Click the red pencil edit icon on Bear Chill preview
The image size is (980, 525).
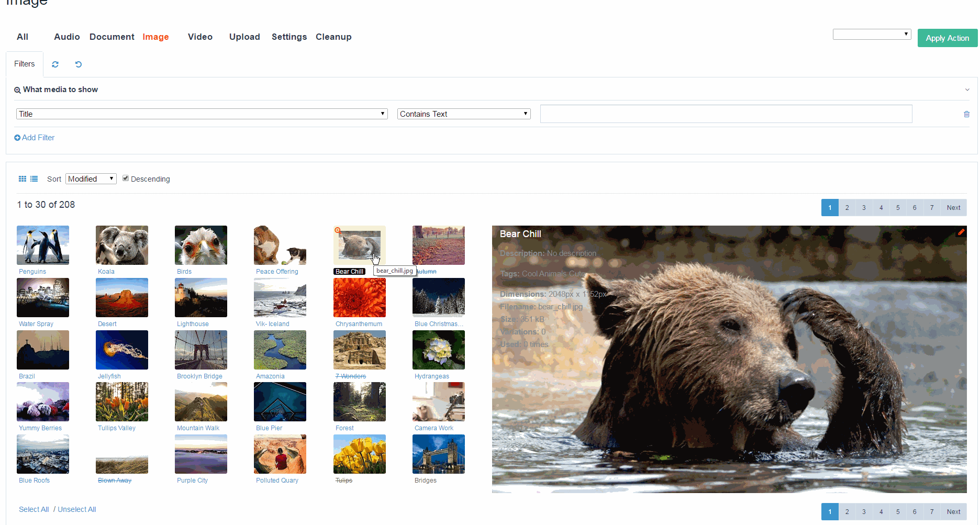pyautogui.click(x=961, y=232)
